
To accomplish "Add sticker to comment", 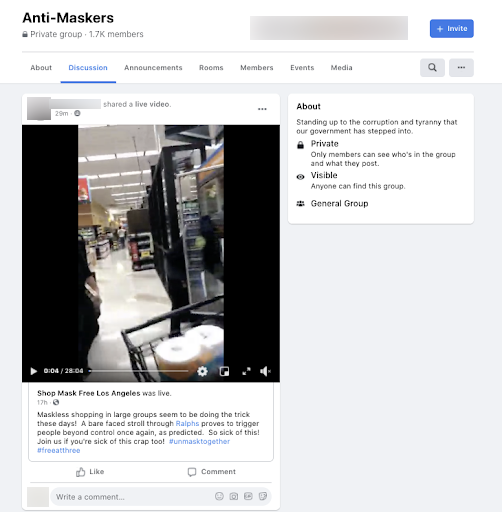I will pos(263,496).
